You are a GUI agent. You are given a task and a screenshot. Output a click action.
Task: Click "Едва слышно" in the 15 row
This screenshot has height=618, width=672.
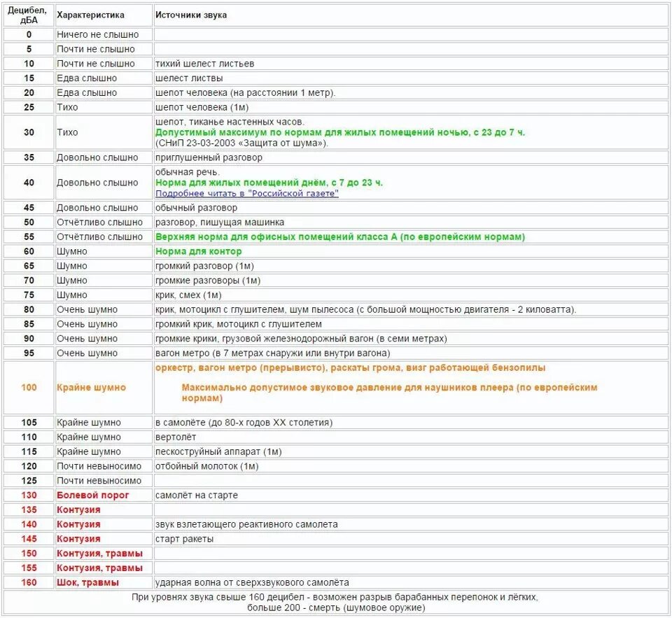pos(104,78)
